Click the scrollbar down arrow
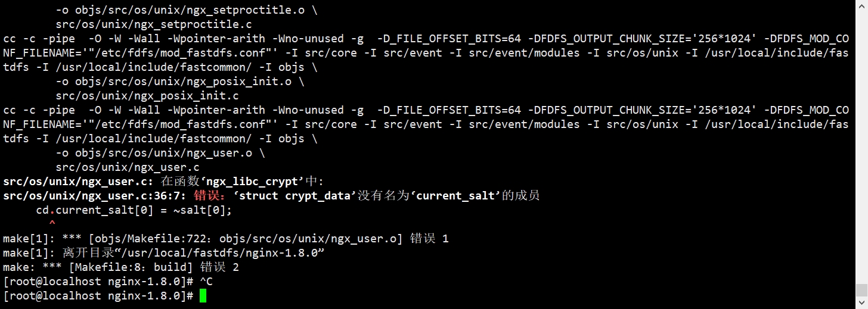 [x=861, y=303]
